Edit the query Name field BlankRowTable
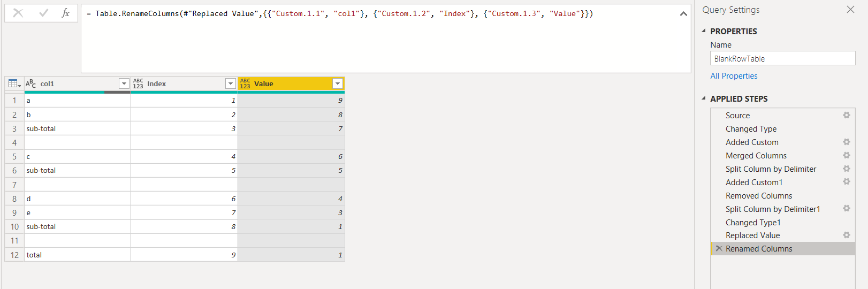Screen dimensions: 868x289 click(x=783, y=58)
